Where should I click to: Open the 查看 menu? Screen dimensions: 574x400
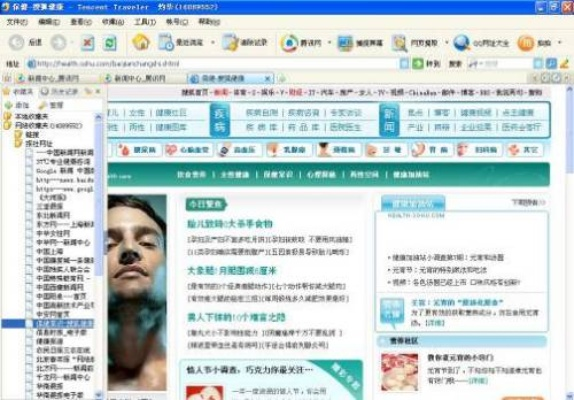click(x=81, y=22)
